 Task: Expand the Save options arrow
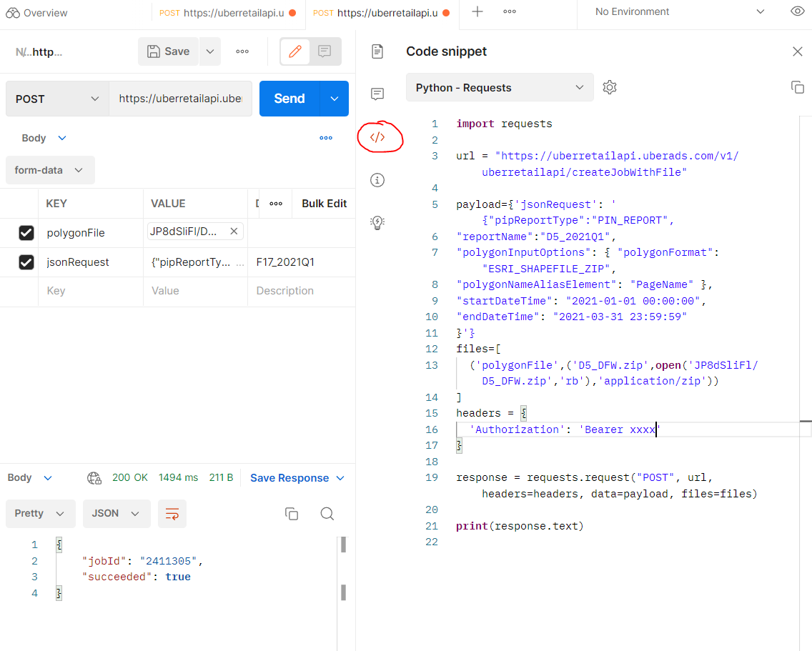(x=210, y=51)
